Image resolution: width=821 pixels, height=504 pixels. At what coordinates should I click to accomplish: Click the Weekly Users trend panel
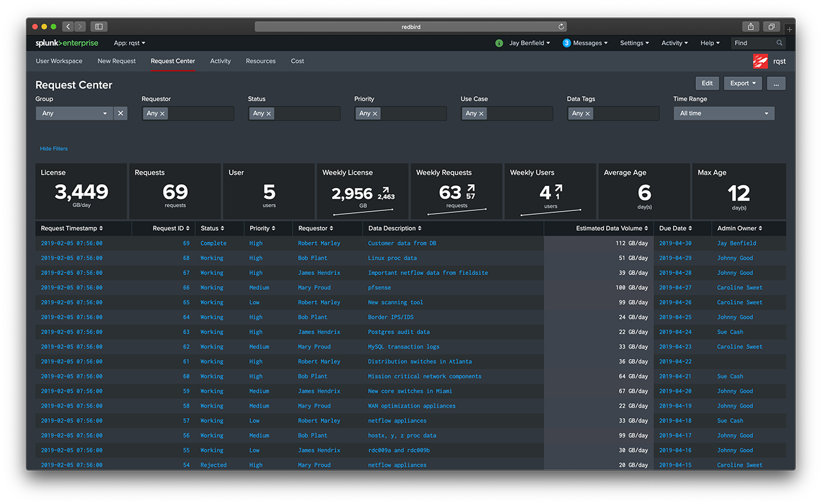tap(550, 191)
